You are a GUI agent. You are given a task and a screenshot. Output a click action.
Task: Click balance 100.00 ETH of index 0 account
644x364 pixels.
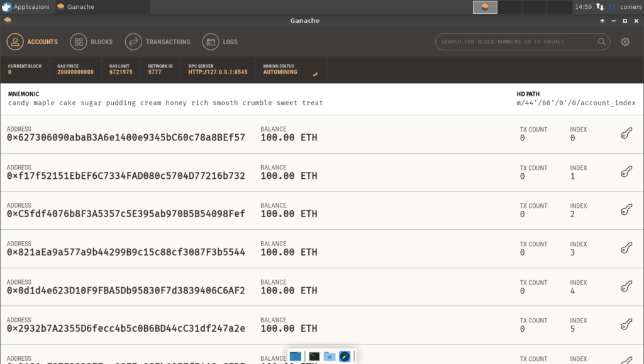click(289, 137)
